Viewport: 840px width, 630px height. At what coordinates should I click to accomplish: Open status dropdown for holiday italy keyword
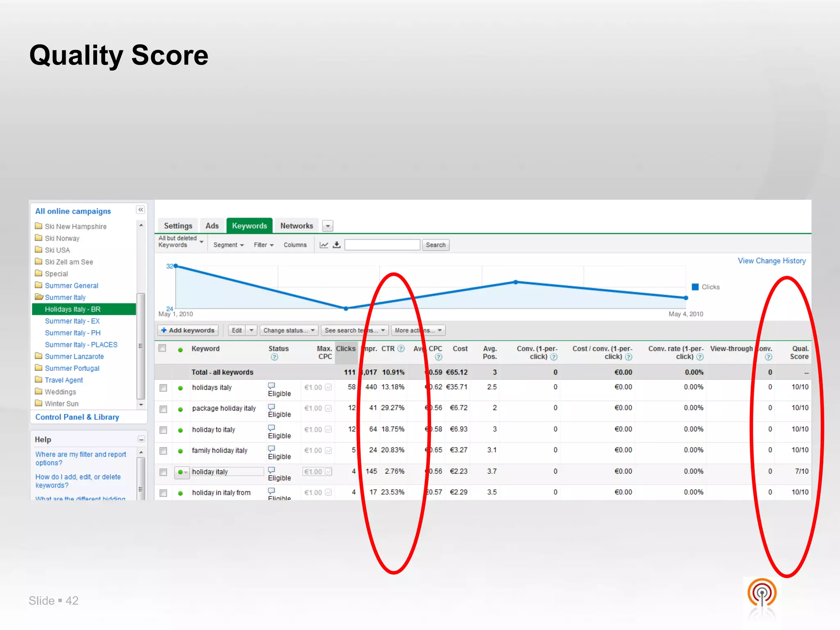[x=182, y=472]
